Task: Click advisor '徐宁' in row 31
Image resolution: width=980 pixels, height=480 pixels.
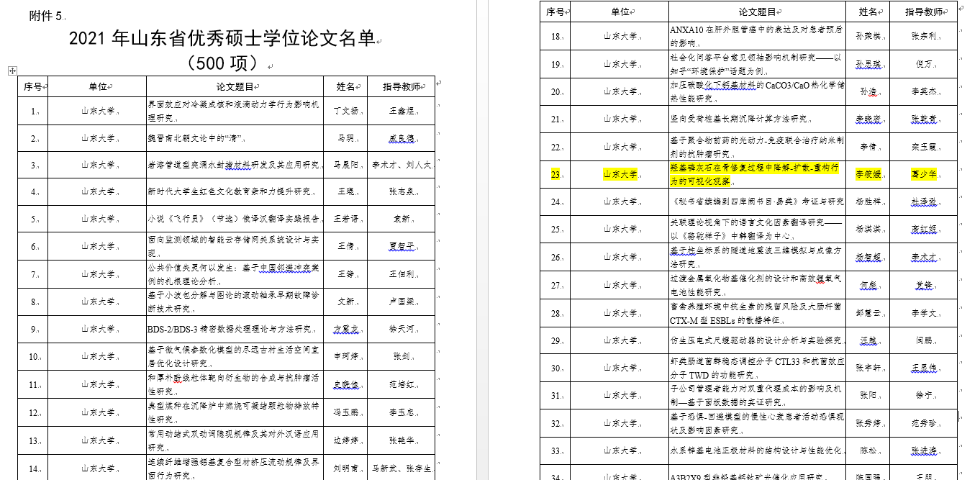Action: point(925,395)
